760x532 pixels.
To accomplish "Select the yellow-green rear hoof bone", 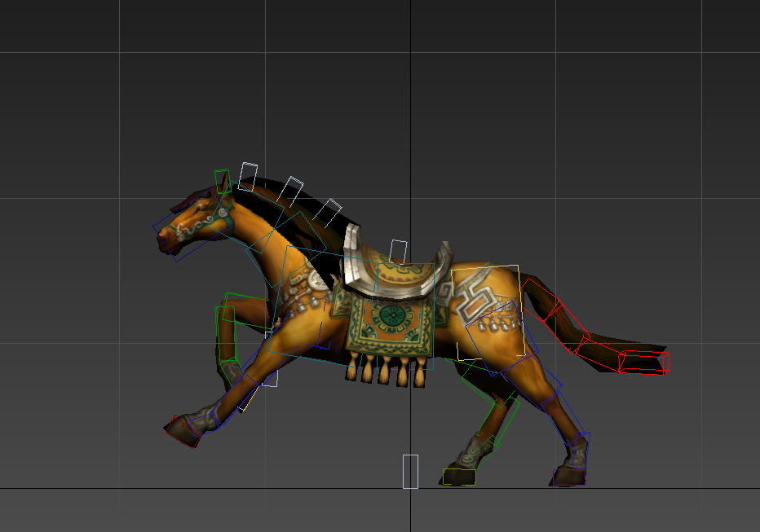I will (459, 477).
